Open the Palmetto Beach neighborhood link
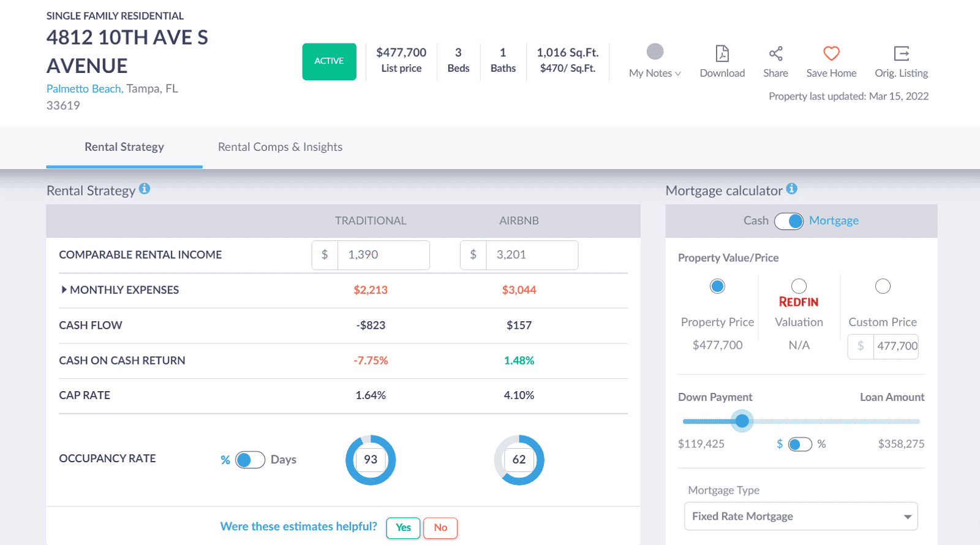980x545 pixels. click(x=84, y=89)
